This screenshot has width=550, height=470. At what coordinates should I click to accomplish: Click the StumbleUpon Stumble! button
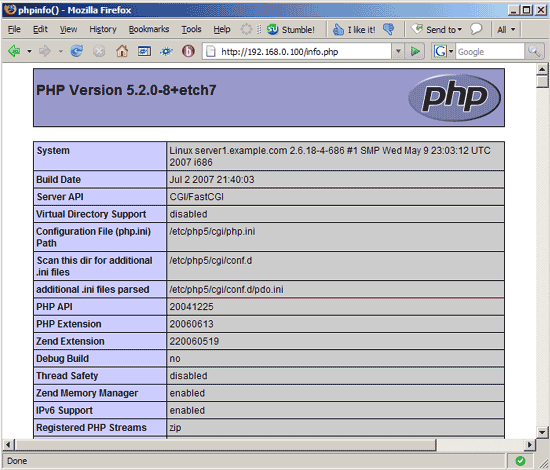(291, 29)
